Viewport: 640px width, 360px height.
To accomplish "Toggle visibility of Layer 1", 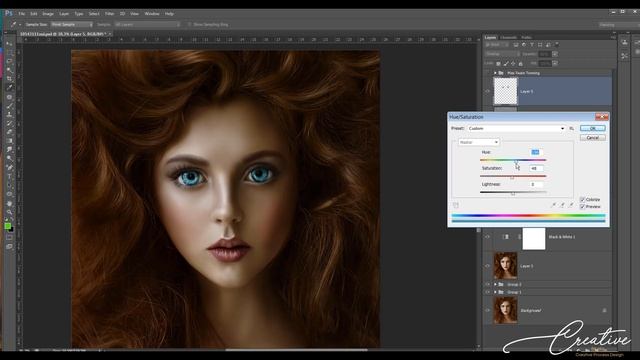I will point(487,266).
